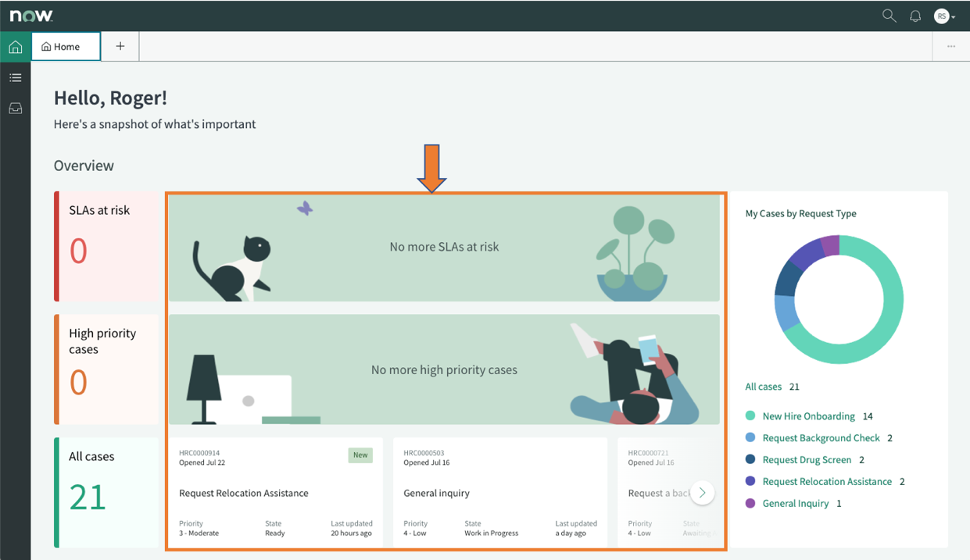Open the search magnifier icon
Viewport: 970px width, 560px height.
pos(889,16)
